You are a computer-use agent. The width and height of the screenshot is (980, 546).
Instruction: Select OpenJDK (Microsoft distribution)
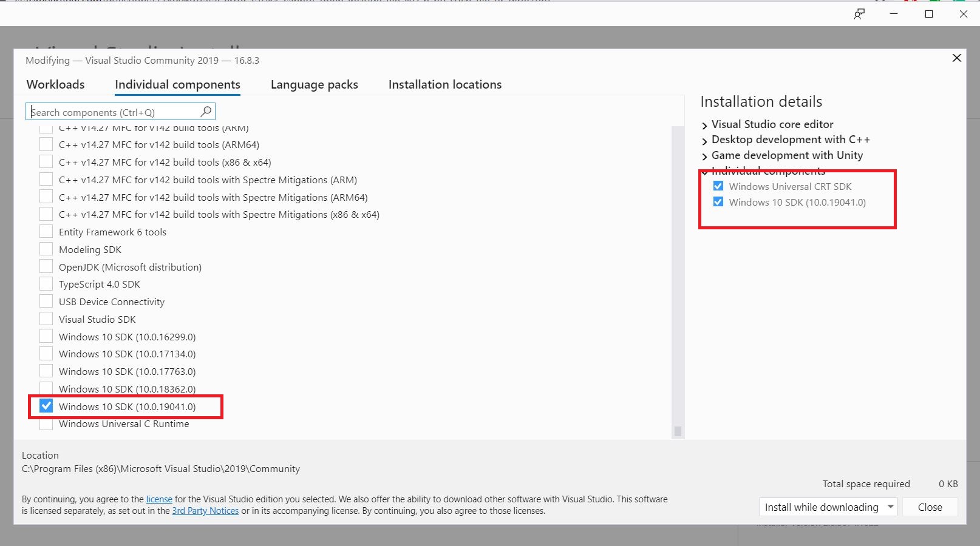(46, 266)
